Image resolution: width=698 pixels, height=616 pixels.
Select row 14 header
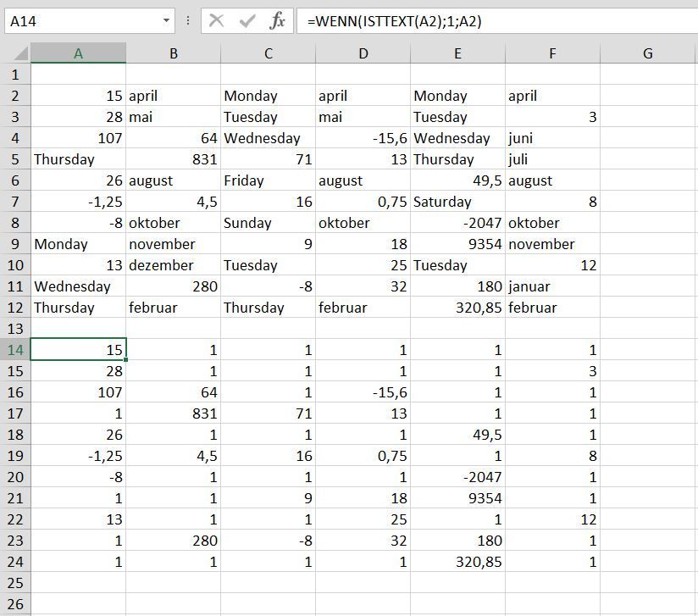(15, 350)
